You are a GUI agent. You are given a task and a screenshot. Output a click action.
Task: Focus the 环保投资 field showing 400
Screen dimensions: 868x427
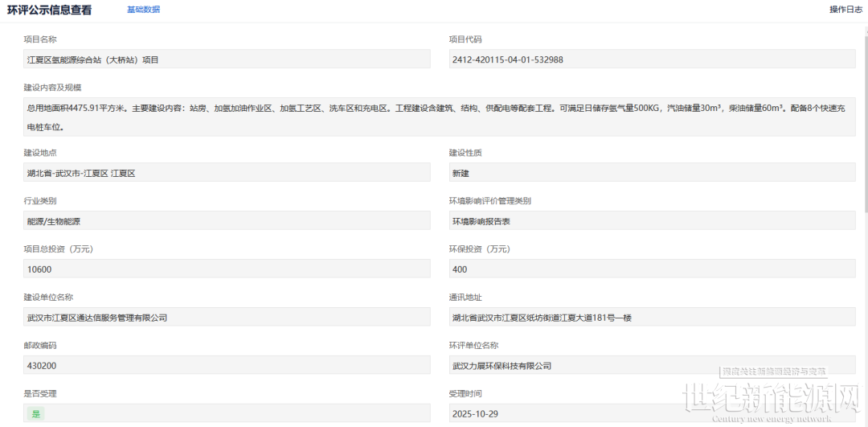(652, 269)
